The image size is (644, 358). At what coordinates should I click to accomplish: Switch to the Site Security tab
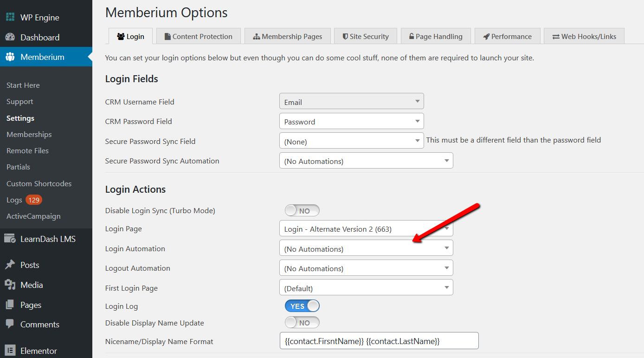[x=366, y=36]
